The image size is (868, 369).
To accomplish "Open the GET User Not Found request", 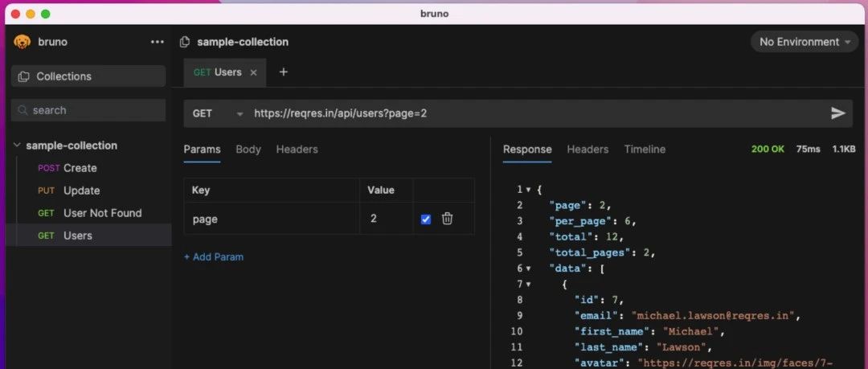I will [x=90, y=213].
